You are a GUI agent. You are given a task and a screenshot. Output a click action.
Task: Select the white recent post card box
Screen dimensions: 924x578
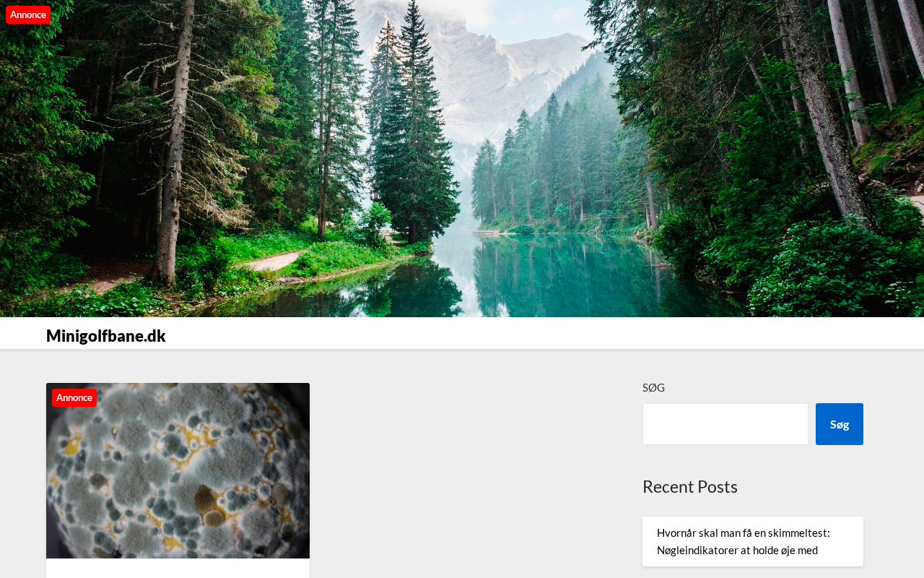click(752, 541)
